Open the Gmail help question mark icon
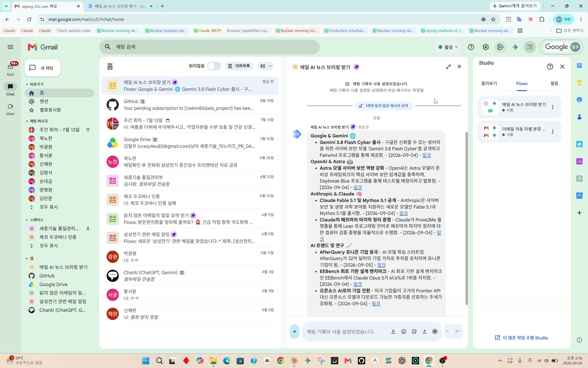The image size is (588, 368). (471, 47)
